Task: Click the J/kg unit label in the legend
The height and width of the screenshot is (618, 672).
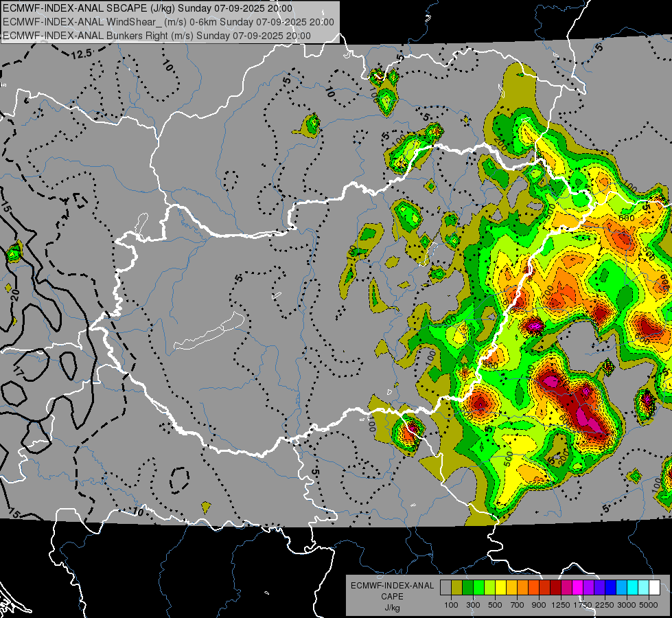Action: 392,608
